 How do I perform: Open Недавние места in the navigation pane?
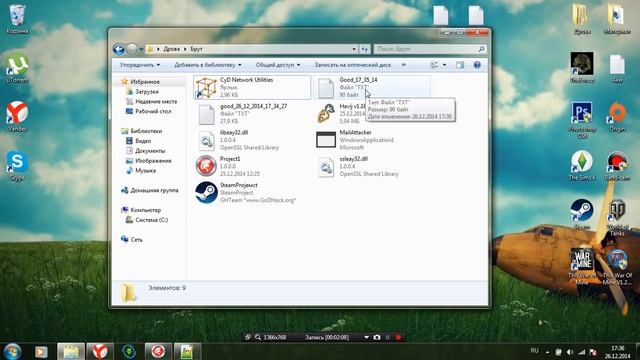[x=156, y=101]
